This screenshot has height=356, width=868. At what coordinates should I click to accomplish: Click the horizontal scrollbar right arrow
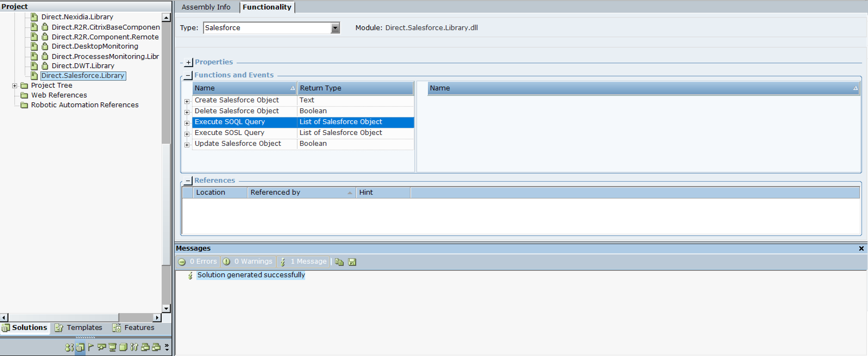(x=157, y=317)
